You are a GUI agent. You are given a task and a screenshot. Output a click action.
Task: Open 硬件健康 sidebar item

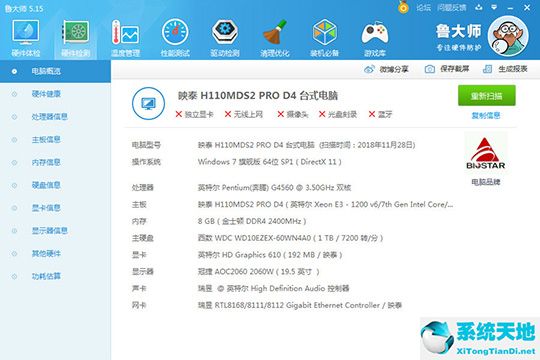46,94
